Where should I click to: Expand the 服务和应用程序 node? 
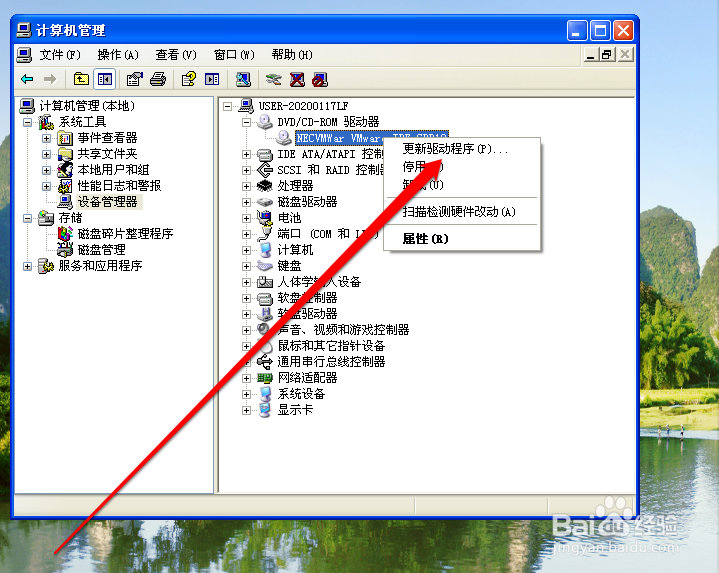pyautogui.click(x=28, y=266)
